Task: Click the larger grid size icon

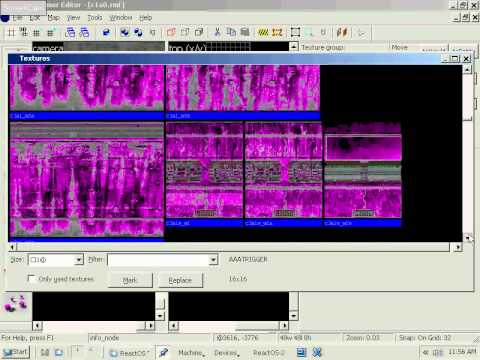Action: [50, 32]
